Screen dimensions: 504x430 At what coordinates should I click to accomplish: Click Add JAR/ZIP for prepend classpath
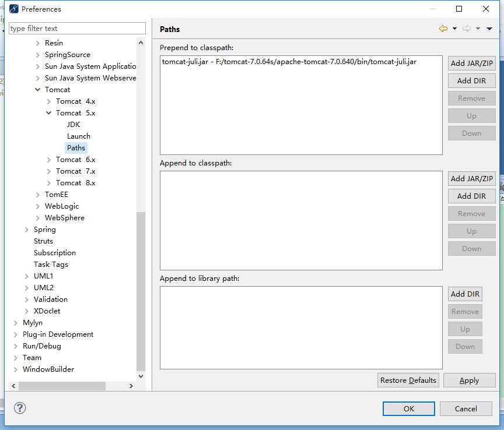471,64
